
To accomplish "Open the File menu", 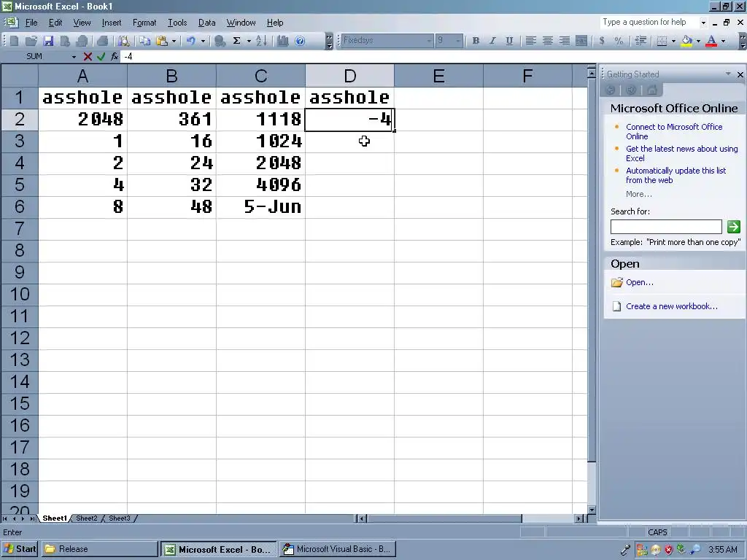I will (31, 23).
